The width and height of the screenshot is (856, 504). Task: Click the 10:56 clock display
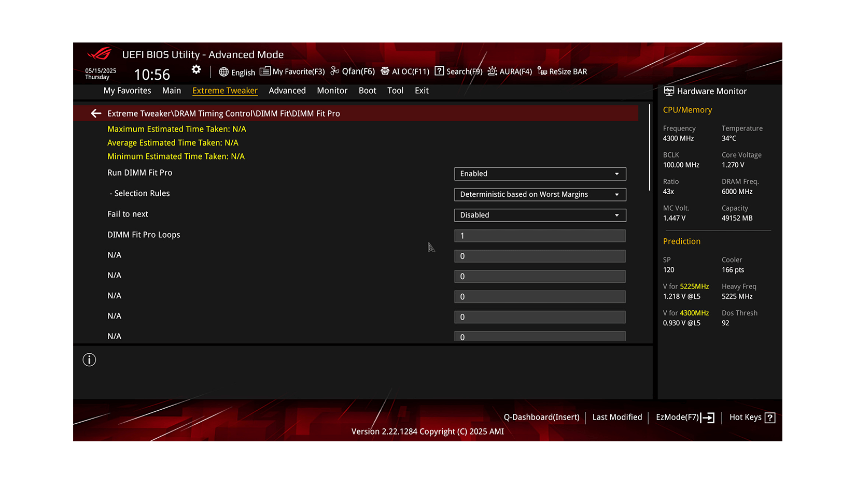pos(152,75)
